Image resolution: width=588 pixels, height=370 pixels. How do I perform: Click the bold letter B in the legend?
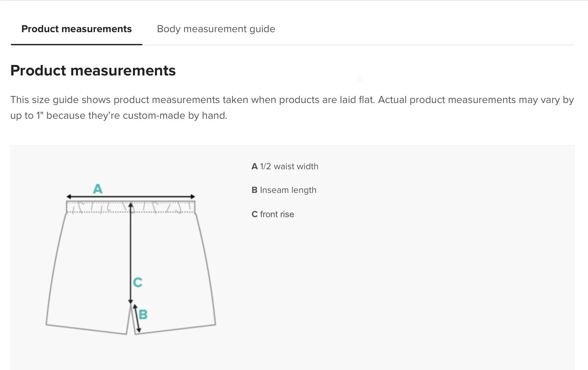254,190
